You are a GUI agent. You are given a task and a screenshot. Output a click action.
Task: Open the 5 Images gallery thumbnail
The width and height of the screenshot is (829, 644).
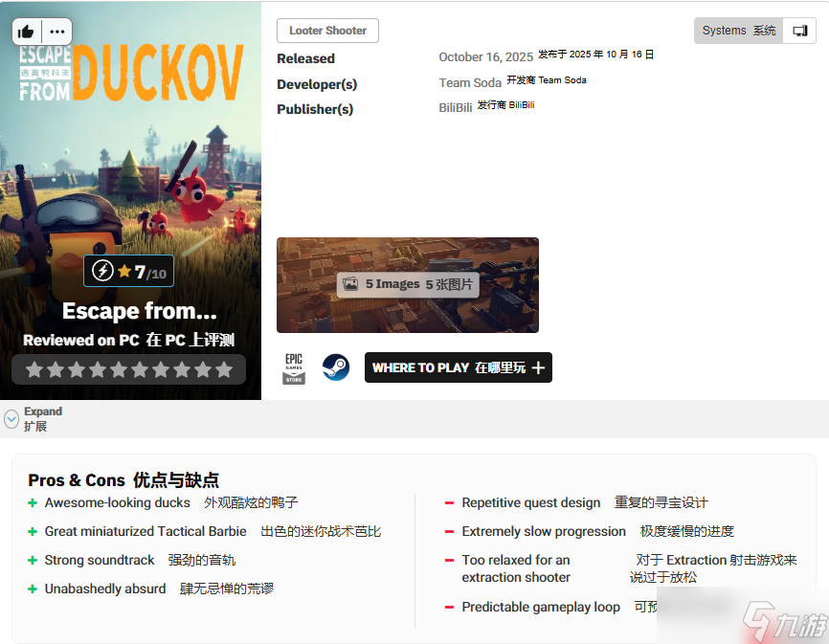(407, 284)
